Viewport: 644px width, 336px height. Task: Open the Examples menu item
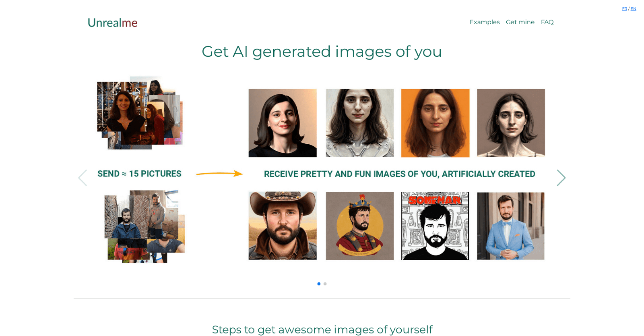pos(484,22)
